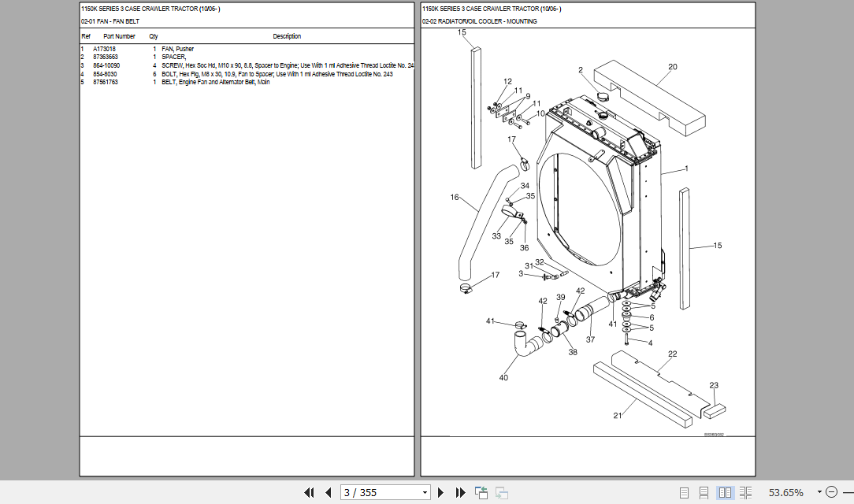
Task: Click callout 40 near the elbow pipe
Action: click(503, 378)
